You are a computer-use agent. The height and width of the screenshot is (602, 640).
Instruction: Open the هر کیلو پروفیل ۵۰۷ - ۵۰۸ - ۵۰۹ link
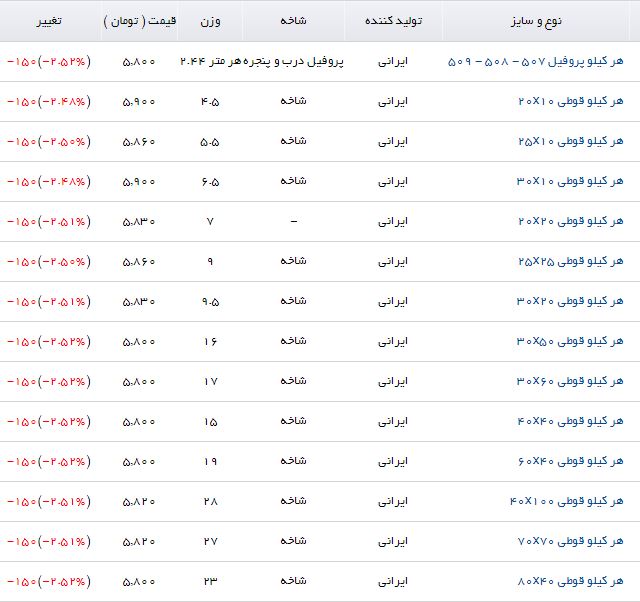coord(536,62)
